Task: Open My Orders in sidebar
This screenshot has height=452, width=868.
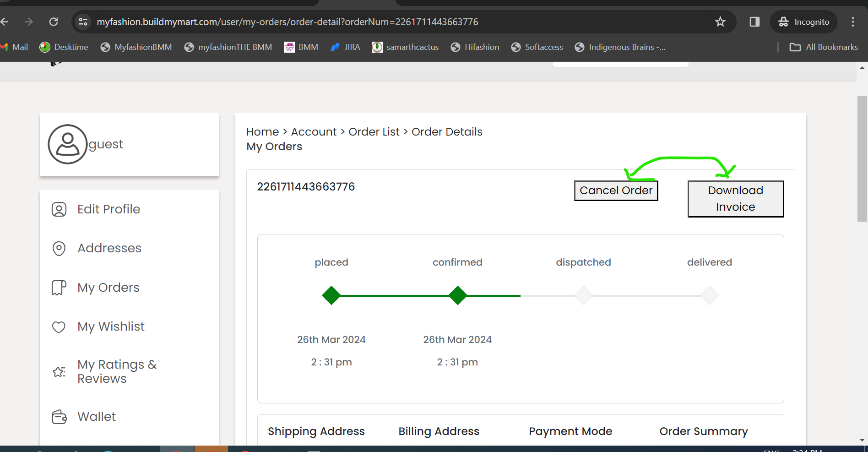Action: coord(108,288)
